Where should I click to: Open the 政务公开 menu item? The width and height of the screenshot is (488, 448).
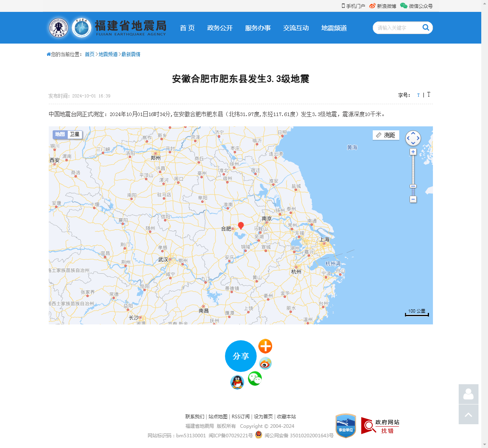coord(220,28)
